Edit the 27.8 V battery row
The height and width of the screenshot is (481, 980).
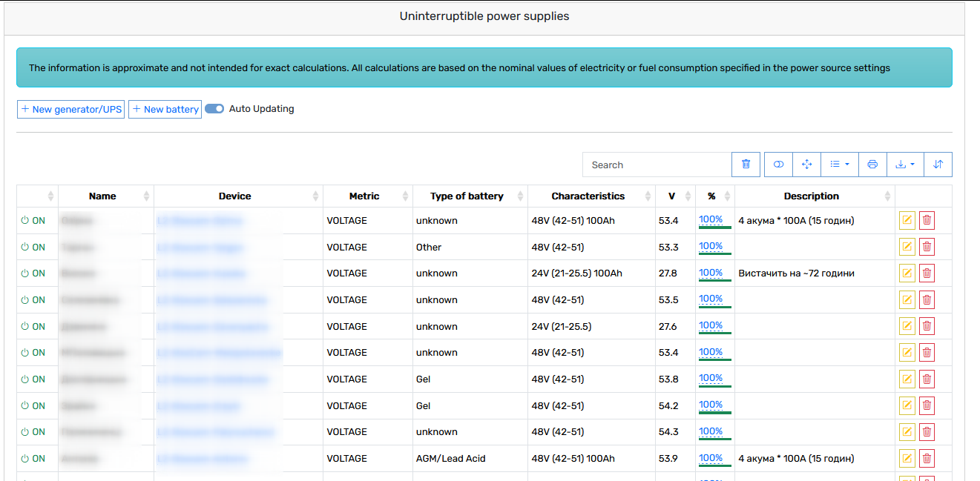coord(907,273)
